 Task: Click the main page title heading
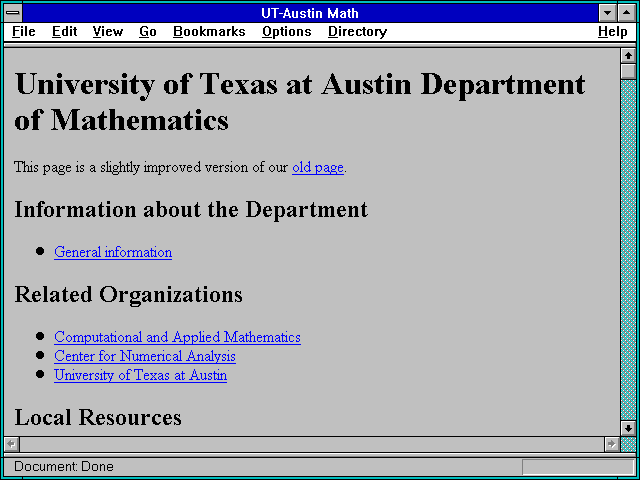pos(300,102)
